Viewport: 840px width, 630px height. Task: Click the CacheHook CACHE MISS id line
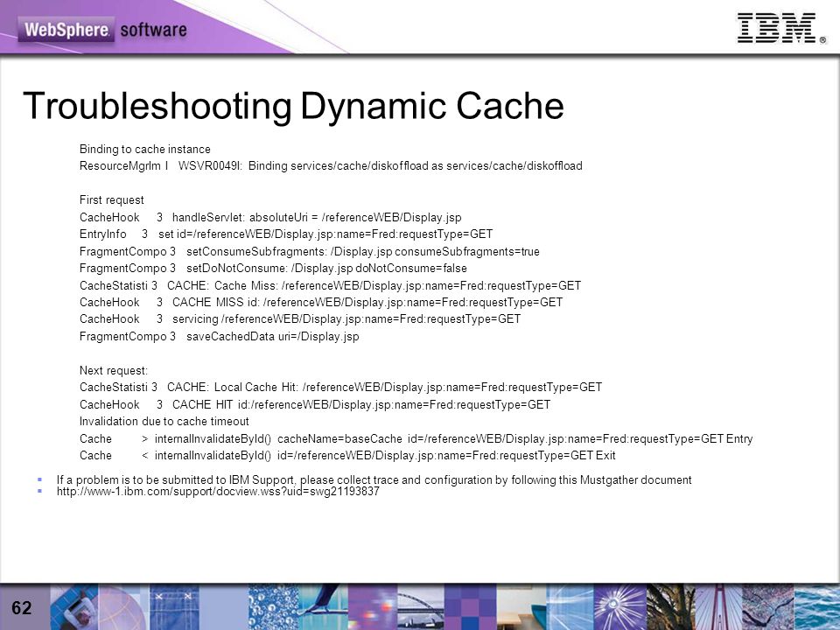(321, 303)
